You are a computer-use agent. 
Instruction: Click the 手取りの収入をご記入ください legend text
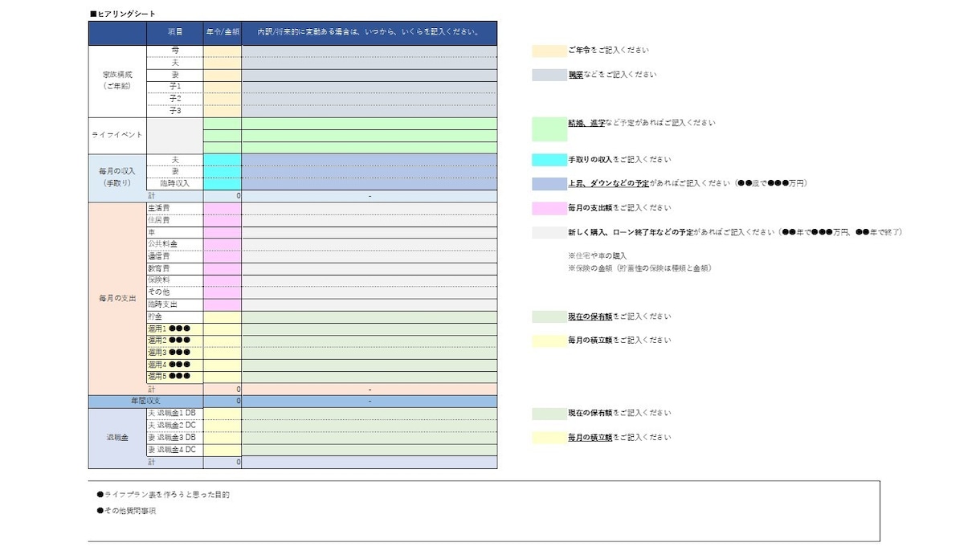(x=619, y=160)
